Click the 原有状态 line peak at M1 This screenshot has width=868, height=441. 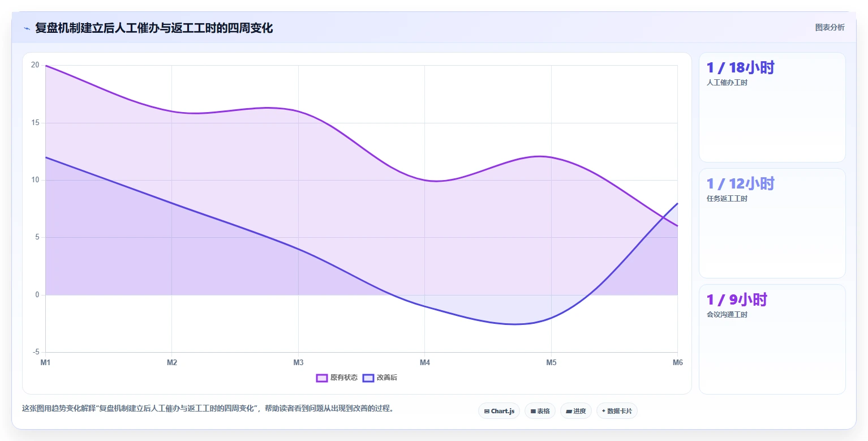coord(45,66)
